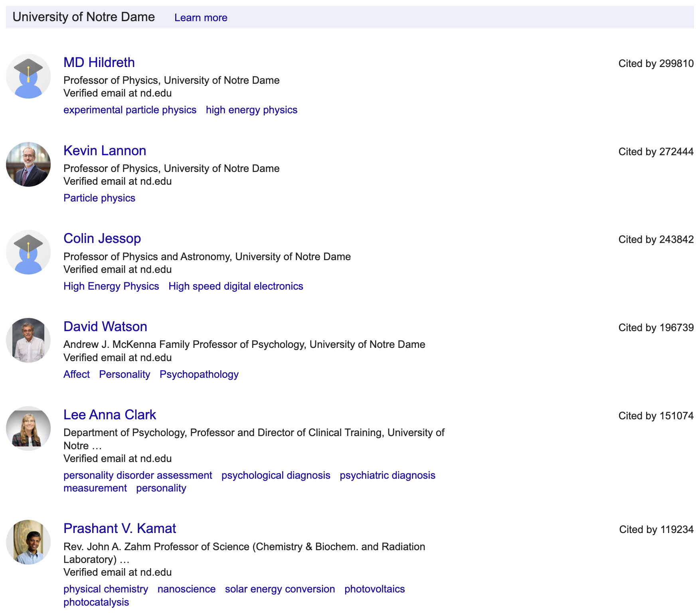This screenshot has width=700, height=614.
Task: Open MD Hildreth's profile name link
Action: pos(99,63)
